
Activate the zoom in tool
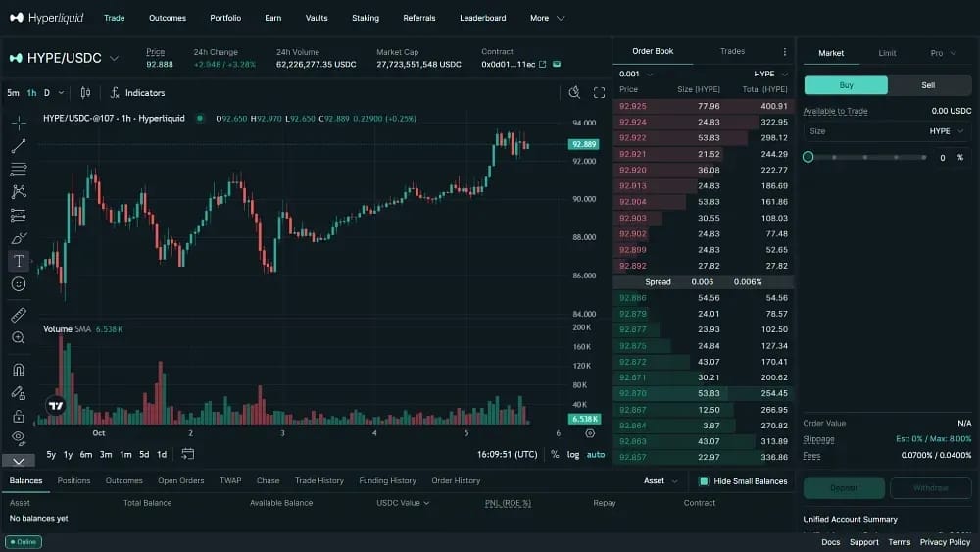pos(19,338)
